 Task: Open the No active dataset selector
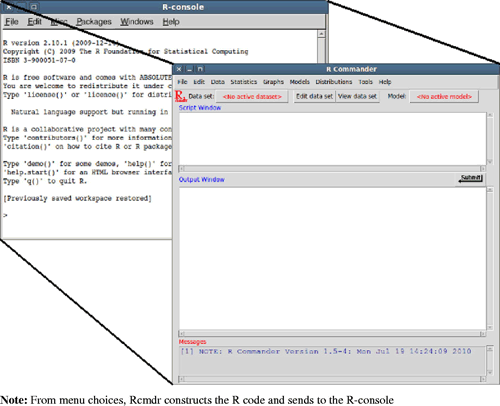(252, 97)
